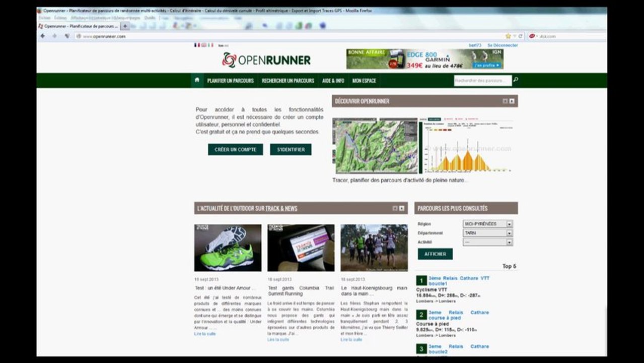Screen dimensions: 644x363
Task: Click next button in Track & News header
Action: click(x=402, y=208)
